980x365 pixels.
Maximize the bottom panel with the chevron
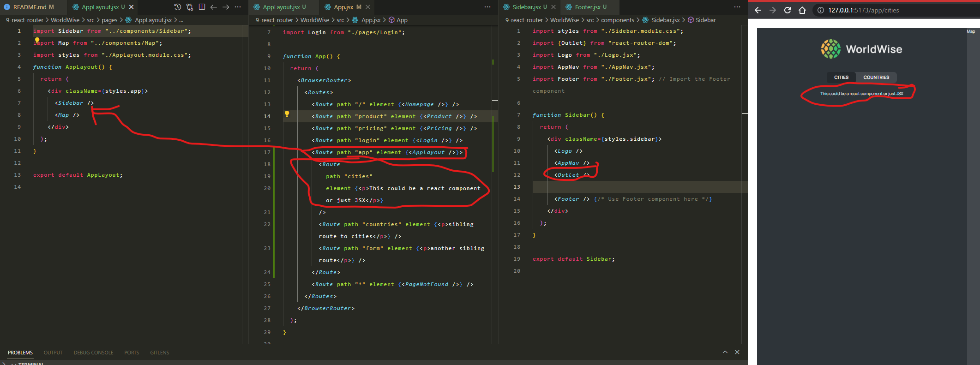click(x=725, y=352)
